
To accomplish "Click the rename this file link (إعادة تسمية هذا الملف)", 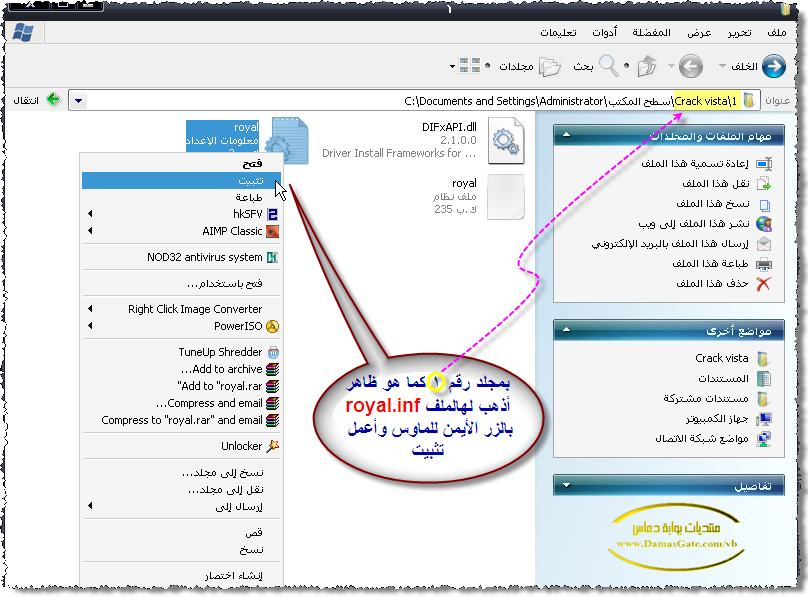I will 696,163.
